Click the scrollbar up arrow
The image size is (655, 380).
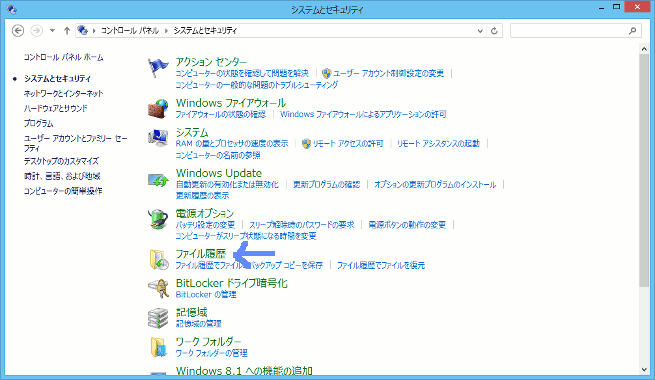[x=644, y=49]
